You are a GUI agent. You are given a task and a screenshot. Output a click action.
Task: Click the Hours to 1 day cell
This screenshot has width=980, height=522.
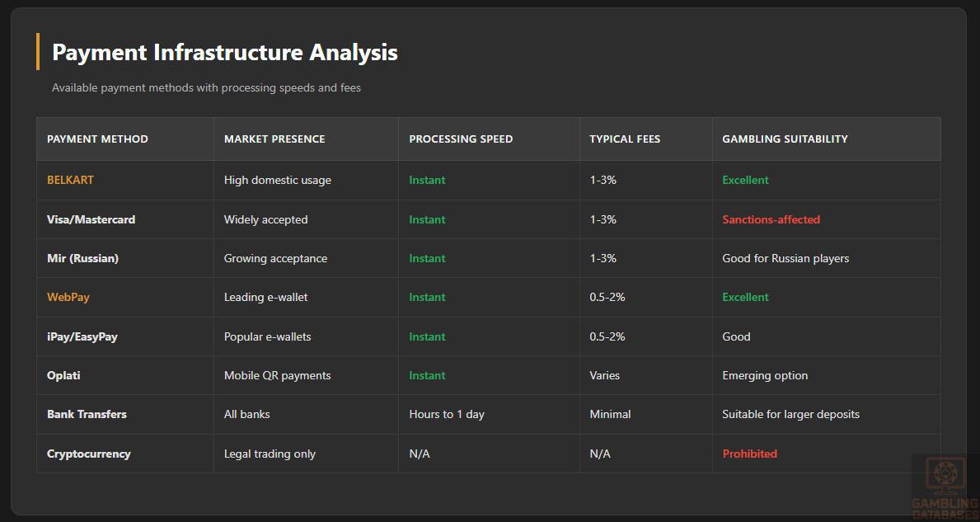coord(446,414)
